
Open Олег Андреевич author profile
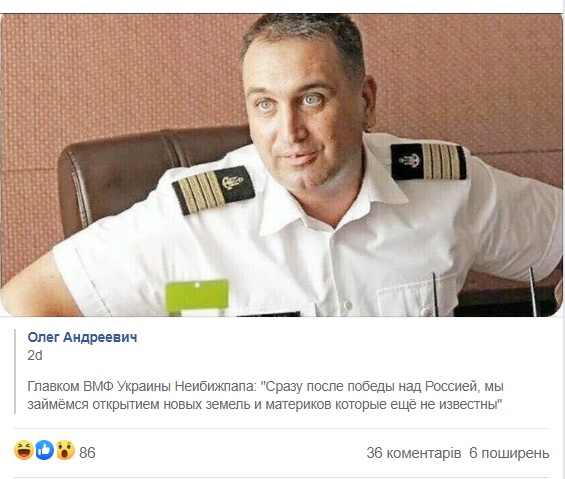click(82, 337)
